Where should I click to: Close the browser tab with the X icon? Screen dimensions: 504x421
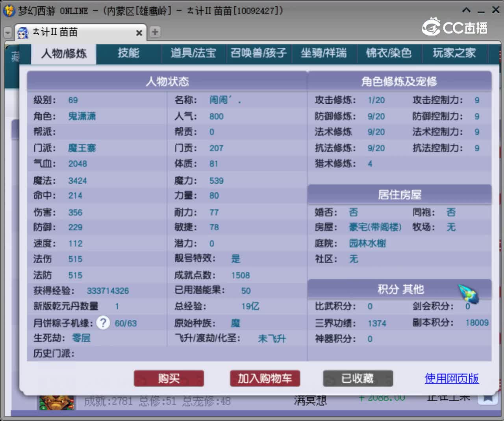[x=139, y=33]
